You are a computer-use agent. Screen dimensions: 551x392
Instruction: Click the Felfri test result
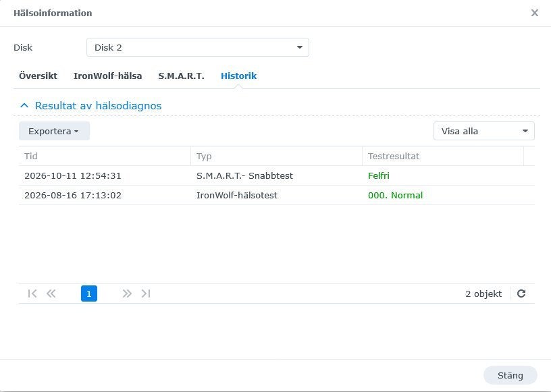click(x=378, y=175)
